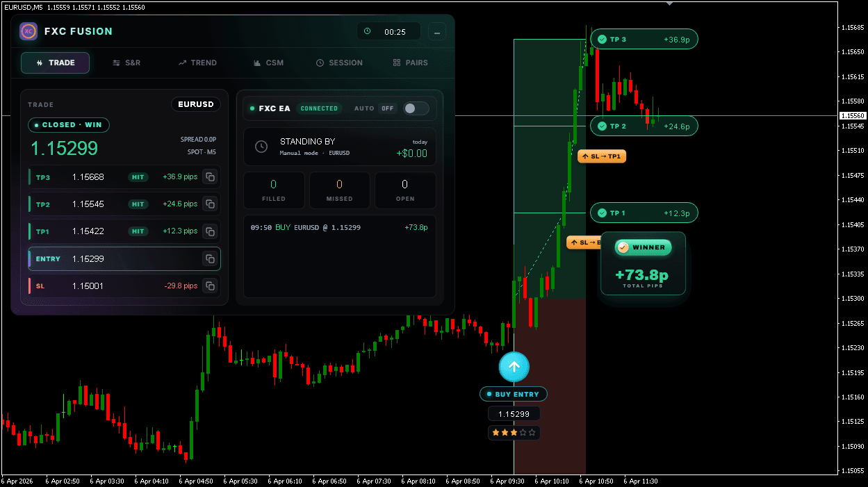Click the -29.8 pips SL value

[181, 286]
